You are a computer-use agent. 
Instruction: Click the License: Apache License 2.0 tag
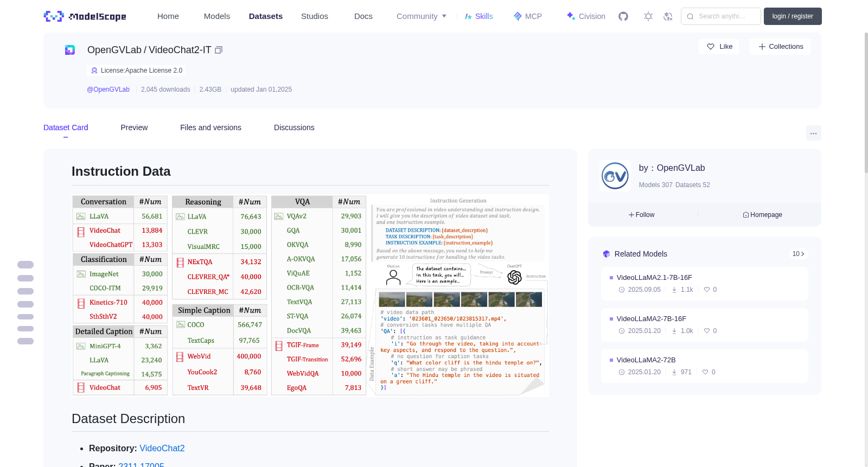[136, 71]
